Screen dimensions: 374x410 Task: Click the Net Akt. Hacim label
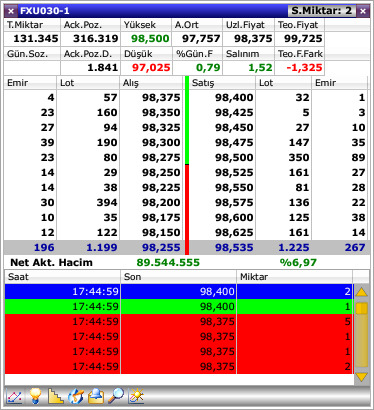(51, 262)
